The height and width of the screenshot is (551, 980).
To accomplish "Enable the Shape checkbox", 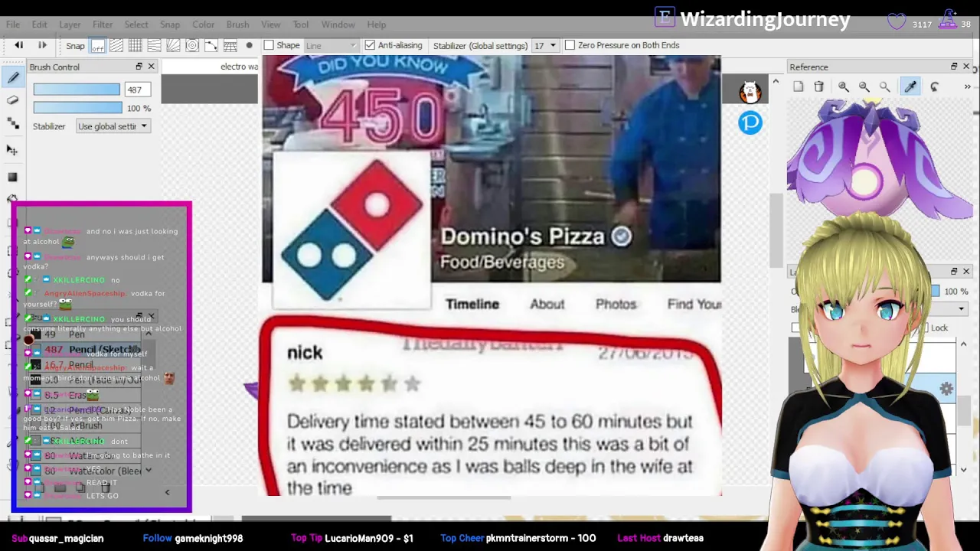I will click(x=269, y=45).
